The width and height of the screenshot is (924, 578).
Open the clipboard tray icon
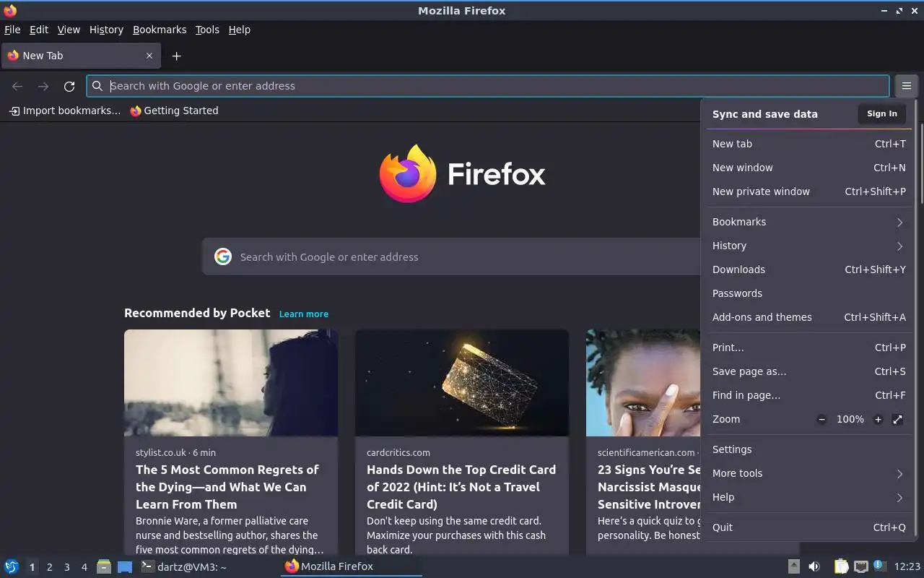[x=841, y=566]
